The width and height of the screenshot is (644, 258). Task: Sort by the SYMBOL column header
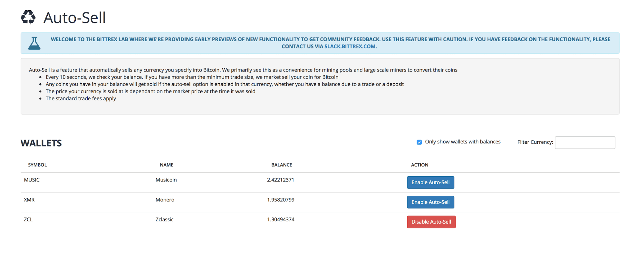coord(37,165)
